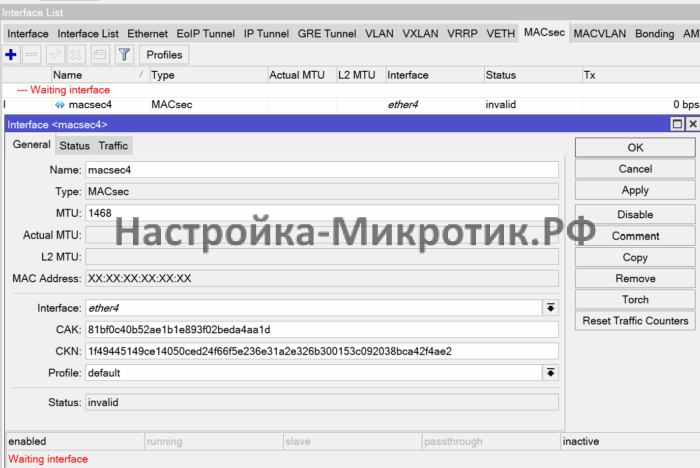Click the enable checkmark toolbar icon
This screenshot has width=700, height=468.
coord(55,55)
